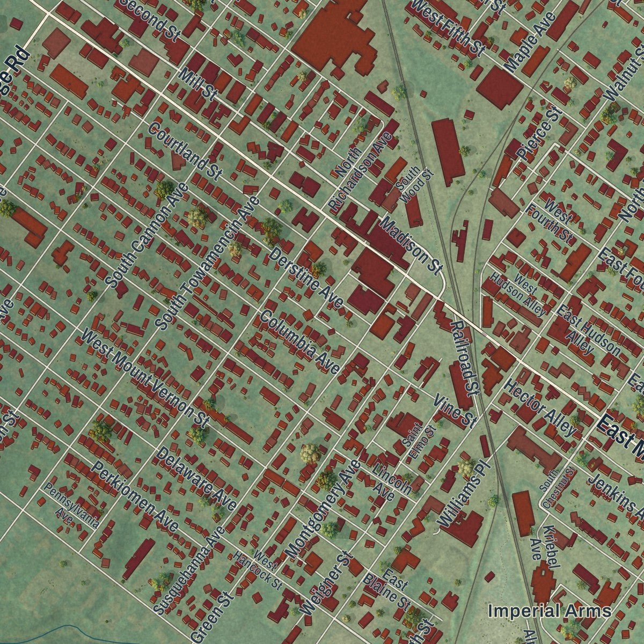644x644 pixels.
Task: Click the Imperial Arms place label
Action: pyautogui.click(x=550, y=610)
